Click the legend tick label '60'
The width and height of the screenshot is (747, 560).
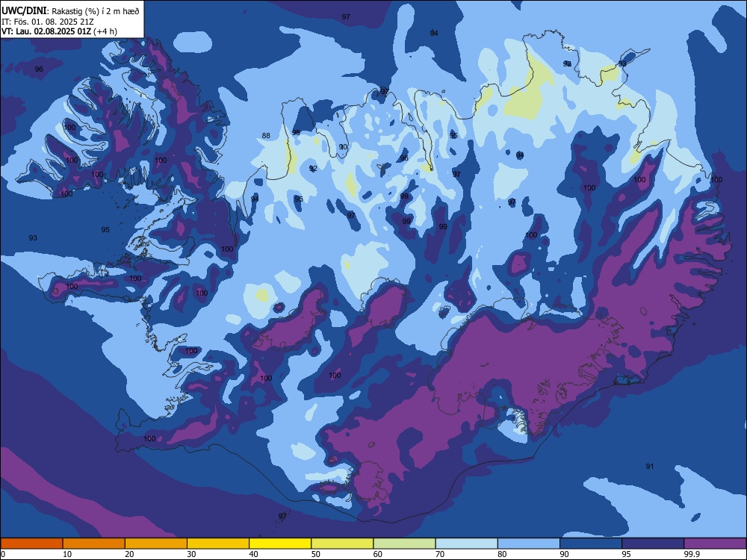click(378, 554)
